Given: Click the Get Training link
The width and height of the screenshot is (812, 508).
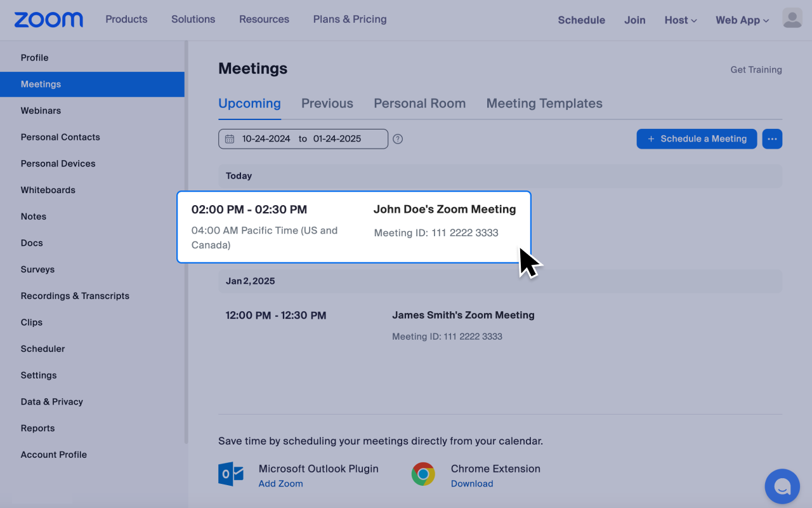Looking at the screenshot, I should pyautogui.click(x=756, y=70).
